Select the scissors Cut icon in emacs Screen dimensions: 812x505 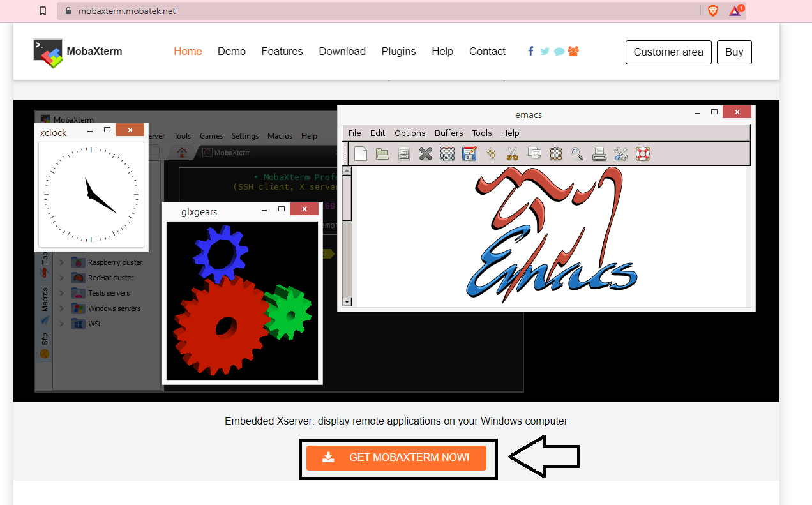[513, 153]
